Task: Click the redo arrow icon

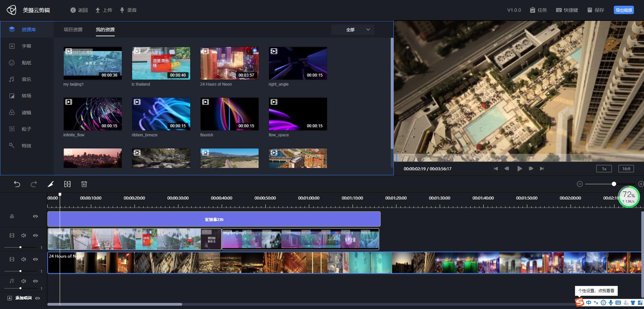Action: [x=34, y=184]
